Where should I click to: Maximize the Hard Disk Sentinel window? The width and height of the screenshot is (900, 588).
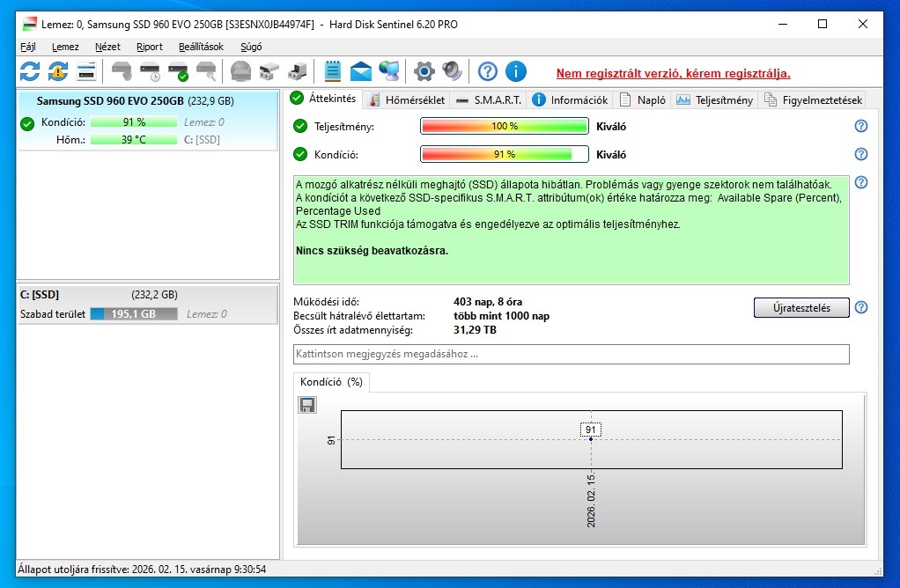[823, 24]
